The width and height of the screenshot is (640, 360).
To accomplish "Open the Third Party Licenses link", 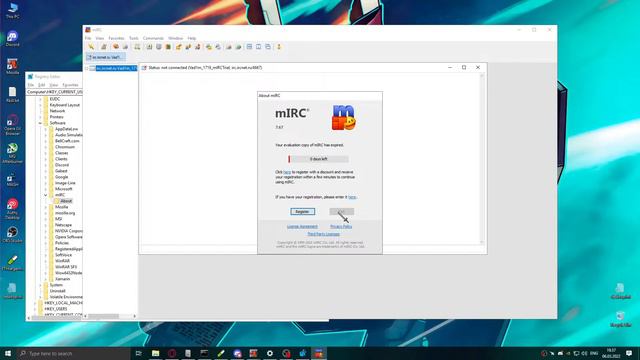I will pos(323,234).
